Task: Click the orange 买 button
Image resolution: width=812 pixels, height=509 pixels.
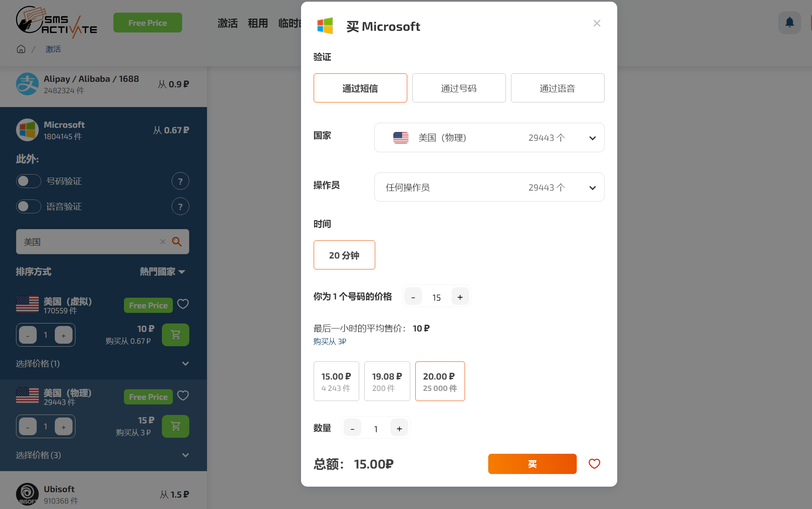Action: pyautogui.click(x=532, y=464)
